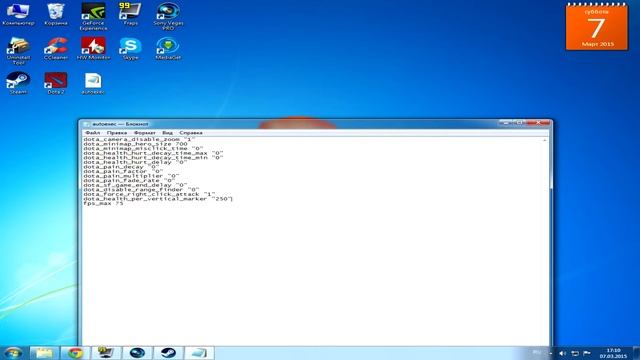Open the Computer desktop icon

18,14
